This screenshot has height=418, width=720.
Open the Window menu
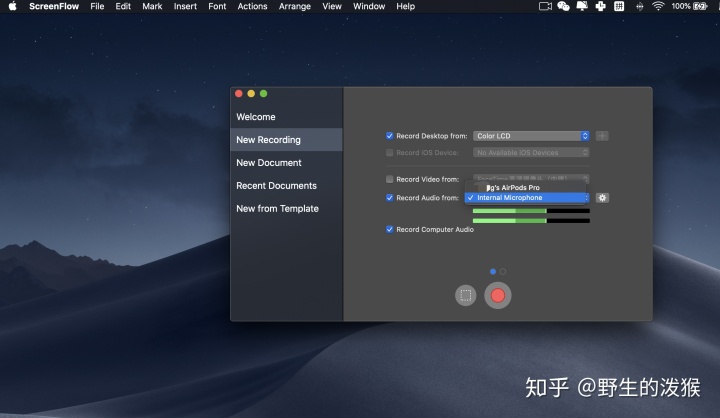pyautogui.click(x=369, y=6)
